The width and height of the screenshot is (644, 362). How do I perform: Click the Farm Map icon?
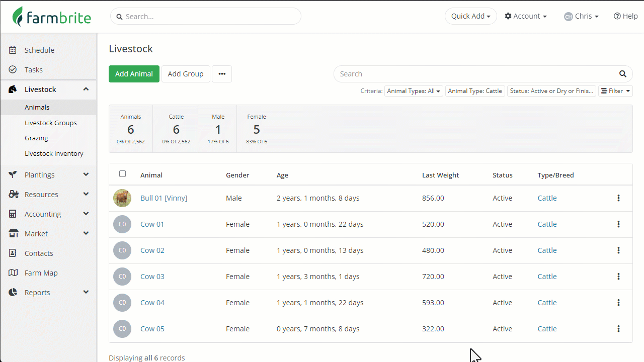[13, 273]
